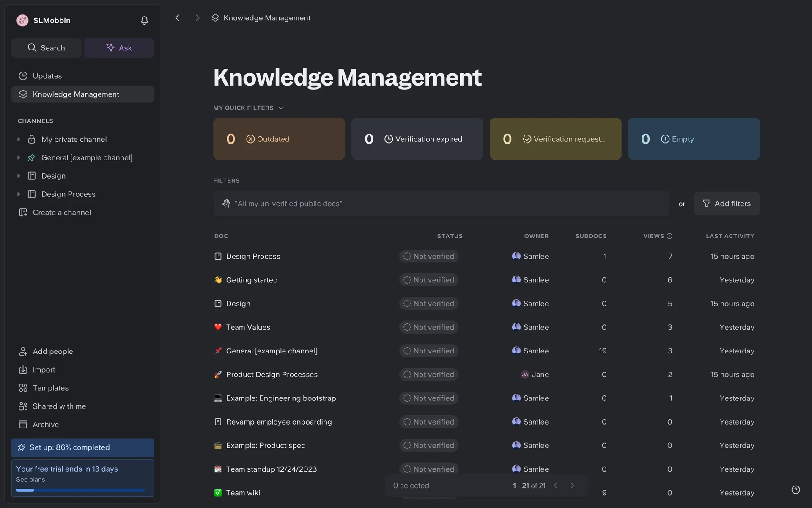
Task: Expand the Design Process channel
Action: pyautogui.click(x=19, y=194)
